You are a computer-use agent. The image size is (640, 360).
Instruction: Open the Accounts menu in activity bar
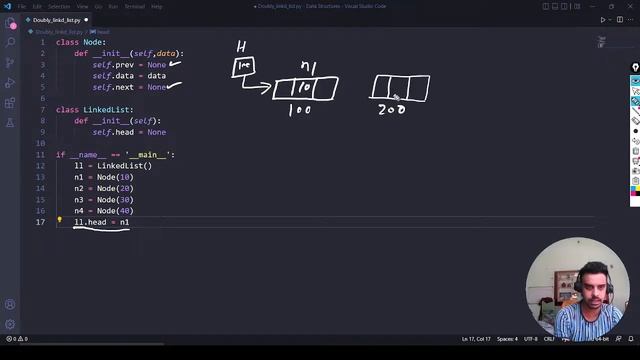tap(10, 304)
